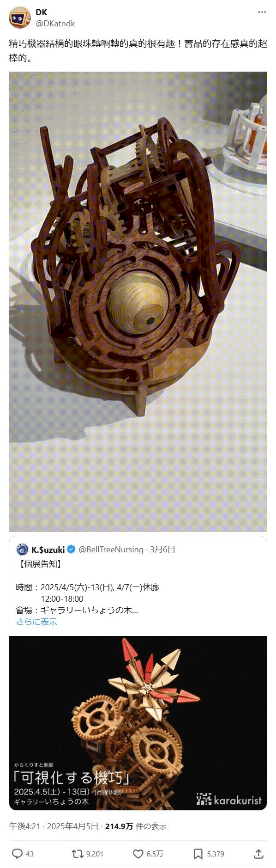
Task: Open the @DKatndk handle link
Action: point(55,24)
